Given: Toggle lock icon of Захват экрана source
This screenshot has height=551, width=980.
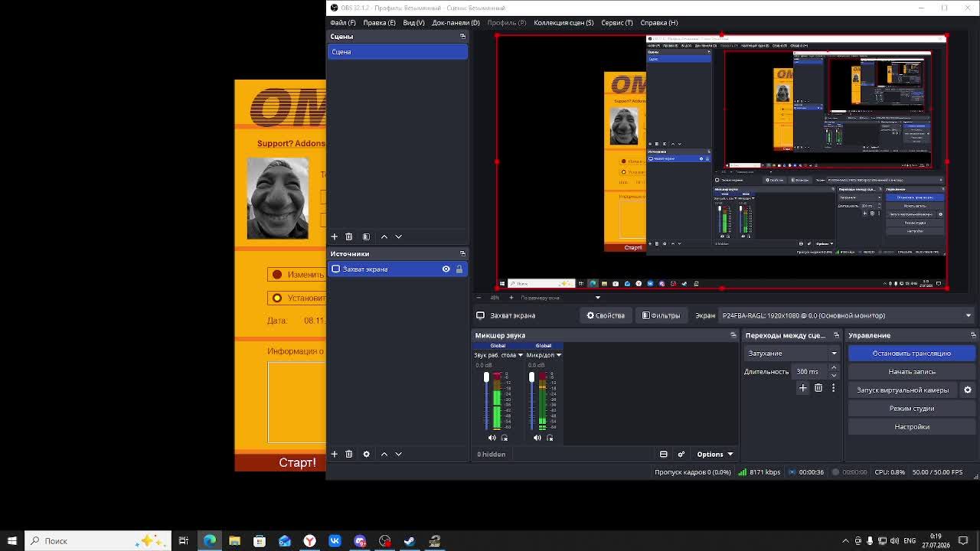Looking at the screenshot, I should pyautogui.click(x=459, y=269).
